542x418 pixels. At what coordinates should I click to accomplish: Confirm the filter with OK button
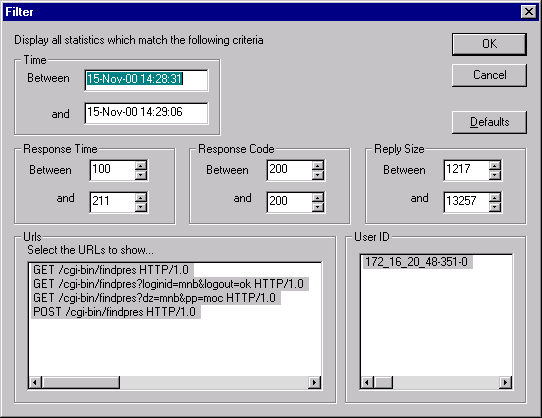coord(489,44)
